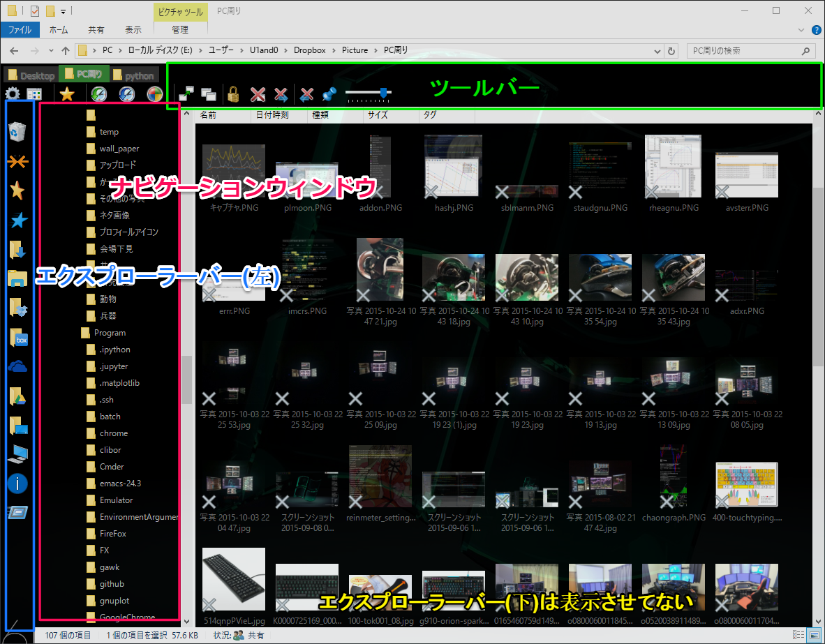Click the Windows-logo launcher icon in toolbar
The height and width of the screenshot is (644, 825).
click(x=155, y=94)
